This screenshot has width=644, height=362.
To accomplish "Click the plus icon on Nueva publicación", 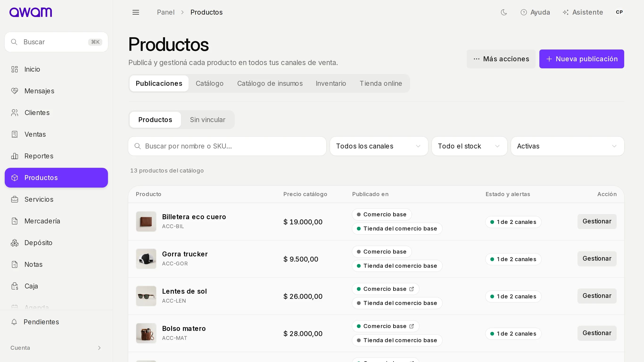I will (549, 59).
